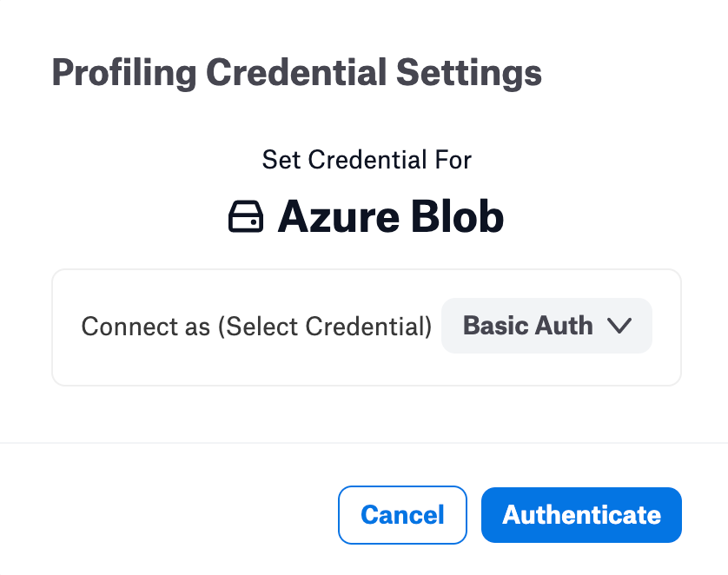This screenshot has height=575, width=728.
Task: Click the Profiling Credential Settings heading
Action: click(x=297, y=73)
